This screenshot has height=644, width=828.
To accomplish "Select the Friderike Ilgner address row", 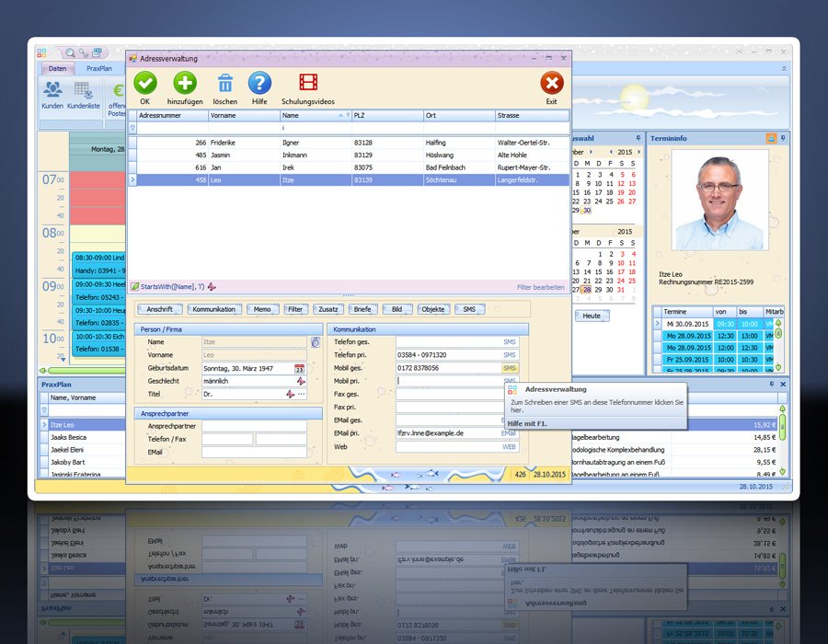I will (x=349, y=143).
